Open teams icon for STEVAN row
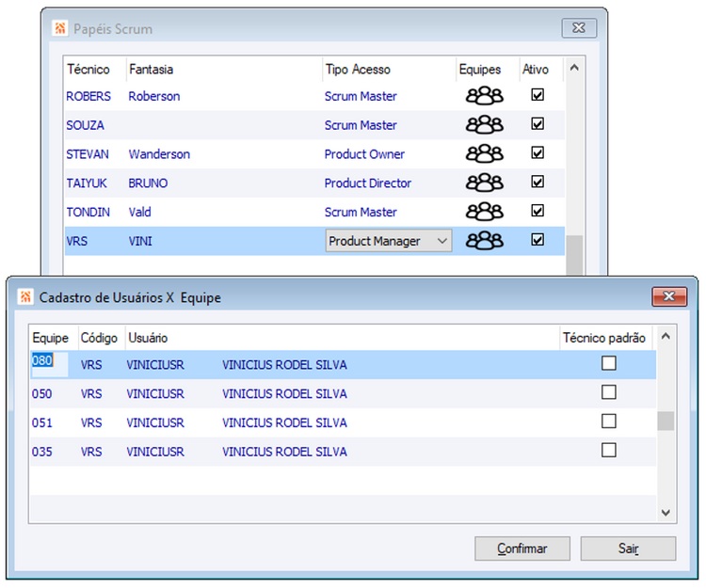This screenshot has height=588, width=706. click(484, 154)
